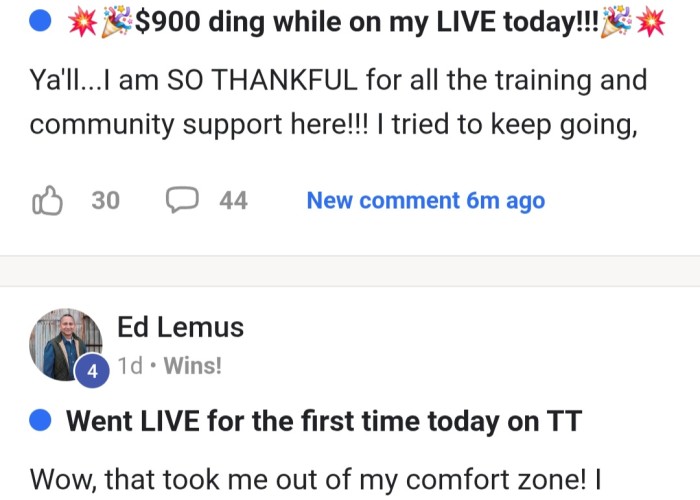This screenshot has height=500, width=700.
Task: Open comments via the speech bubble icon
Action: (x=182, y=200)
